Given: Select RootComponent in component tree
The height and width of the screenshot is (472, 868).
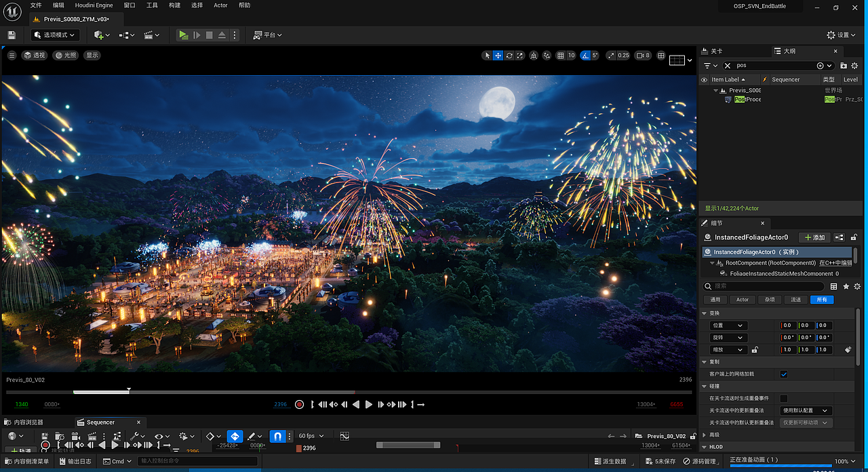Looking at the screenshot, I should 770,262.
